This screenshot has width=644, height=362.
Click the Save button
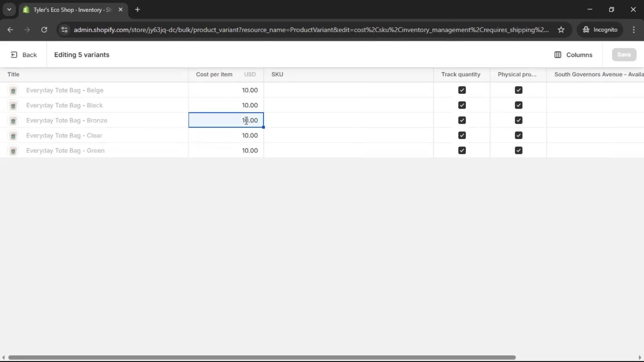point(624,54)
